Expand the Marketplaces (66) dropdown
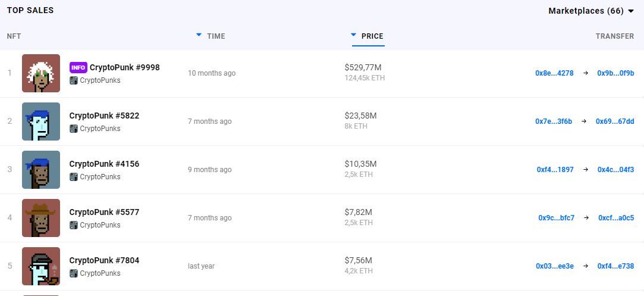The image size is (644, 296). tap(591, 11)
